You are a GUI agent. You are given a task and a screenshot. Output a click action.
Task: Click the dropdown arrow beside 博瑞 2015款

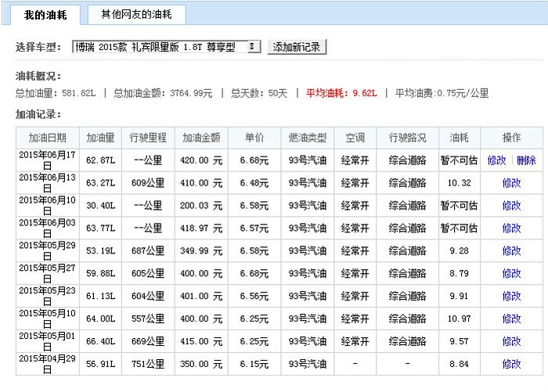pyautogui.click(x=253, y=47)
